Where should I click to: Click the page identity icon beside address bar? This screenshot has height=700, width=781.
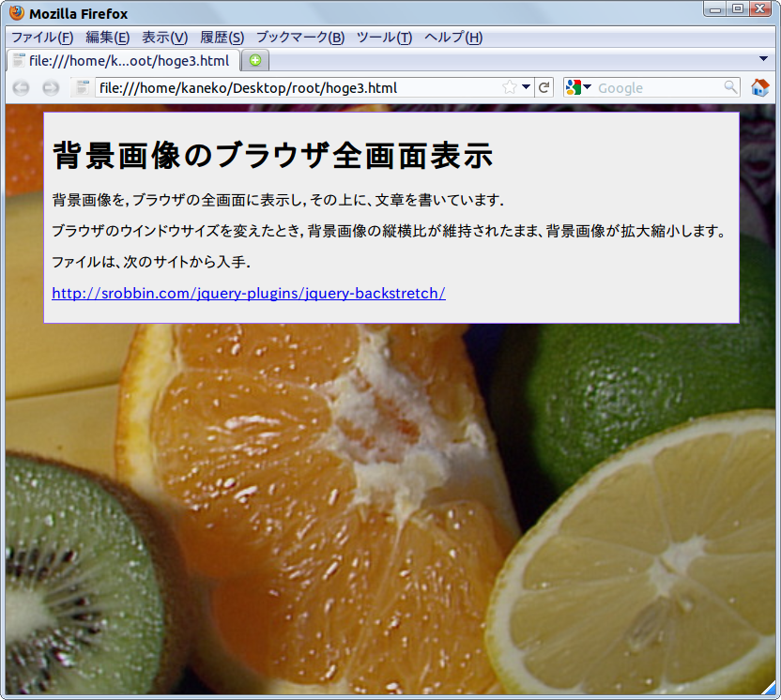(x=82, y=87)
